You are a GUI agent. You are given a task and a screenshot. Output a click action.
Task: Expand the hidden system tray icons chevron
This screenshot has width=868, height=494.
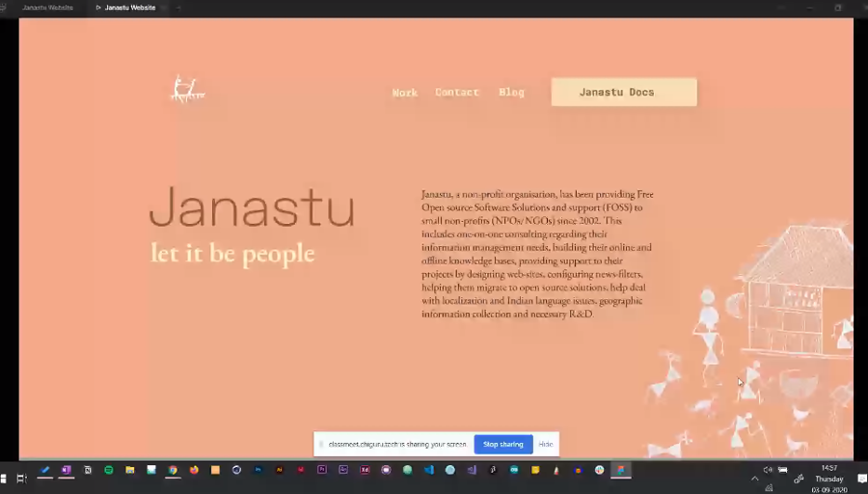tap(754, 478)
